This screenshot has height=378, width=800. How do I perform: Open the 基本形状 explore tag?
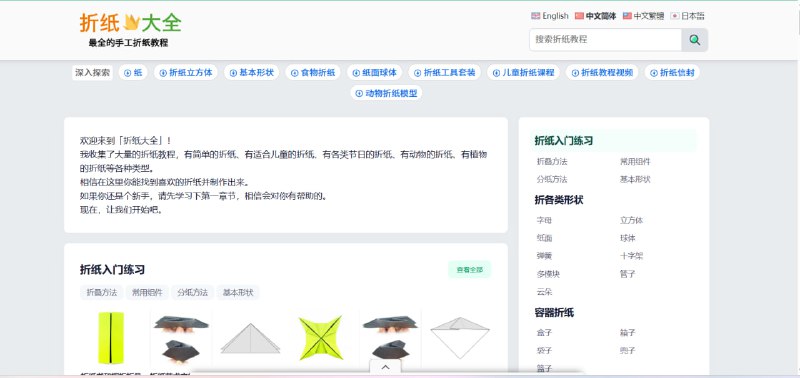(x=252, y=72)
